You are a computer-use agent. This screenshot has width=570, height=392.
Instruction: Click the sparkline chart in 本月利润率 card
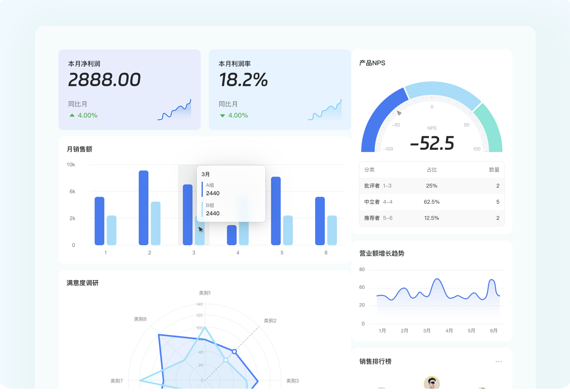click(325, 110)
